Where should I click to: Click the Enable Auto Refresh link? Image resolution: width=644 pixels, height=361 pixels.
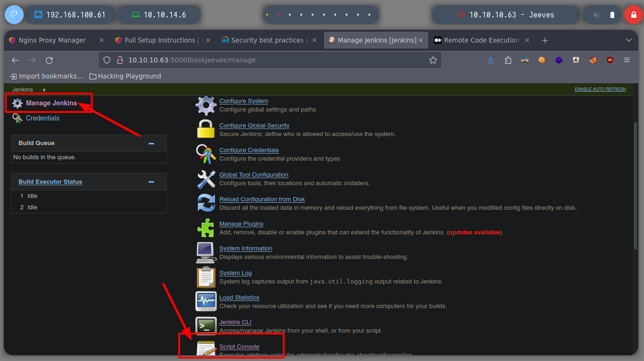600,89
